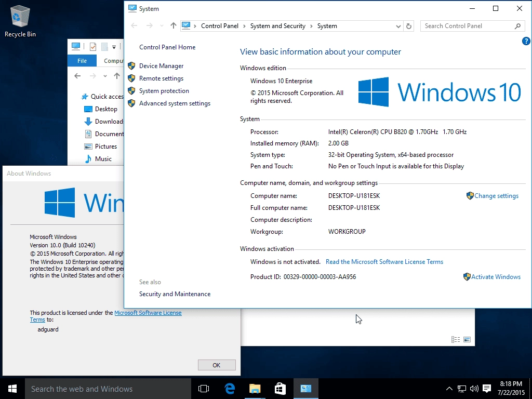The image size is (532, 399).
Task: Go up one level in System window
Action: (174, 26)
